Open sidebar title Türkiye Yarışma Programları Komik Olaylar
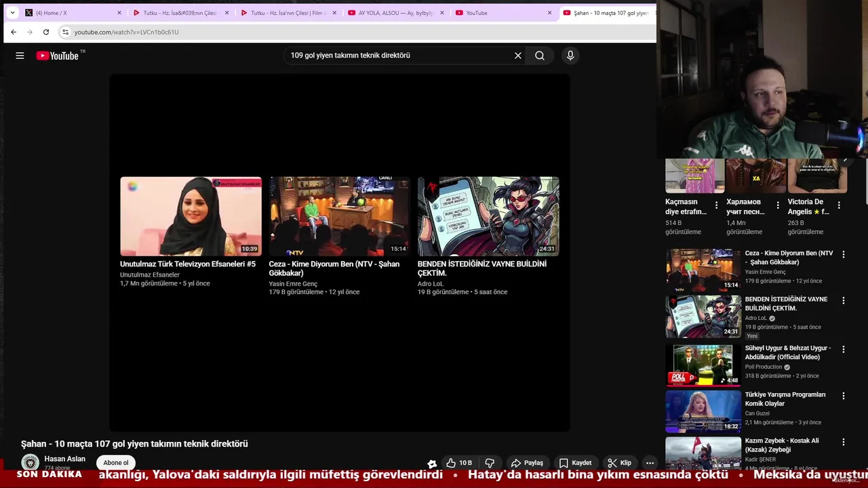The width and height of the screenshot is (868, 488). click(785, 399)
